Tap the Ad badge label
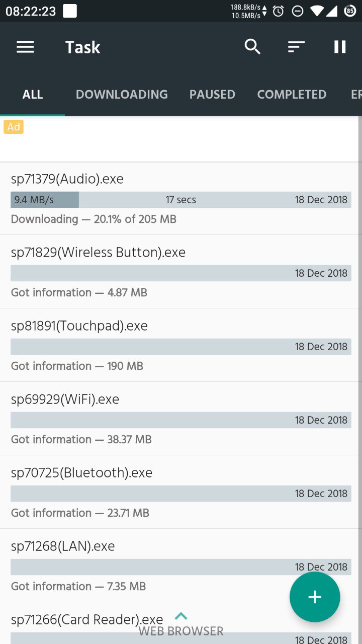The image size is (362, 644). point(14,127)
